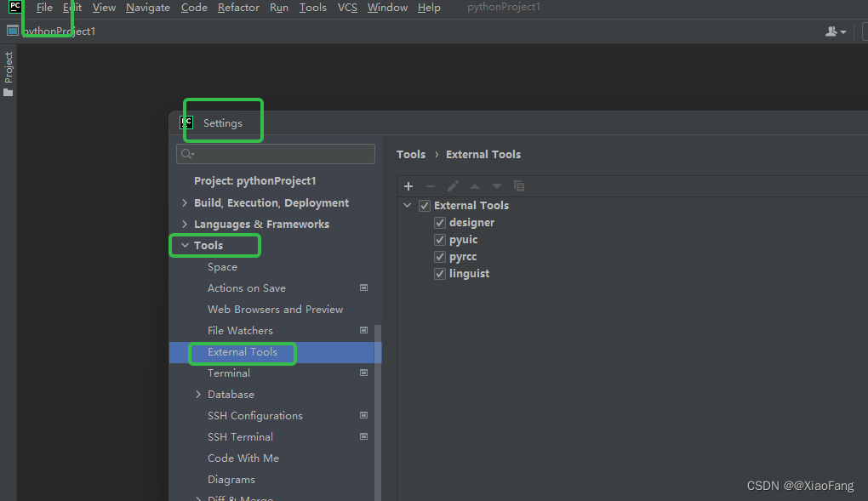Click the Settings search input field

[275, 154]
